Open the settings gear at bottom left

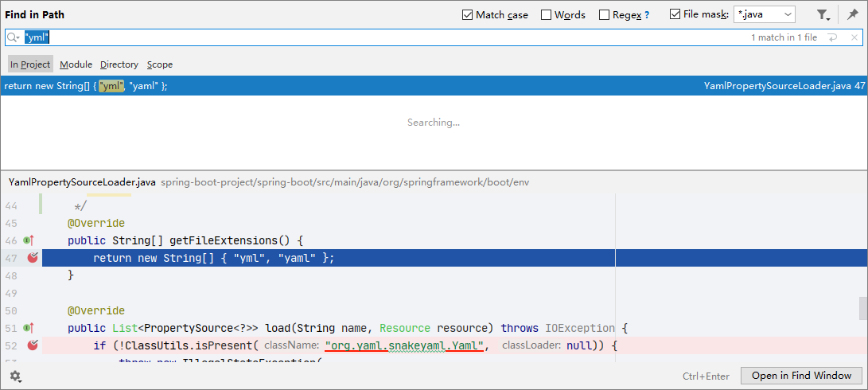point(15,376)
